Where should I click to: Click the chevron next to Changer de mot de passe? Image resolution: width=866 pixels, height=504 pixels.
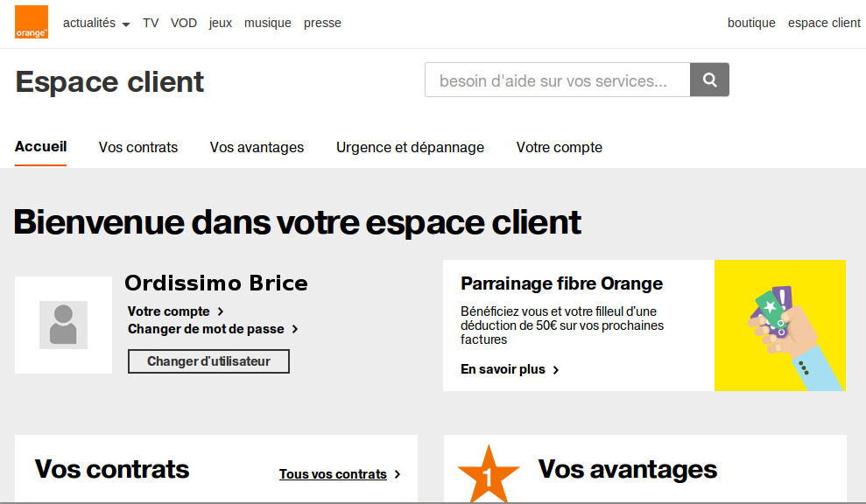point(295,329)
